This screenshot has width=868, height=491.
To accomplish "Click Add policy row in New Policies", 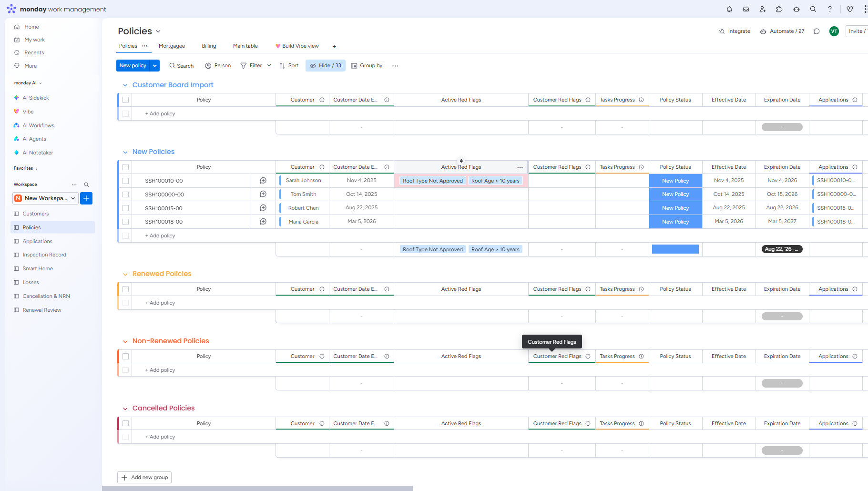I will pos(160,236).
